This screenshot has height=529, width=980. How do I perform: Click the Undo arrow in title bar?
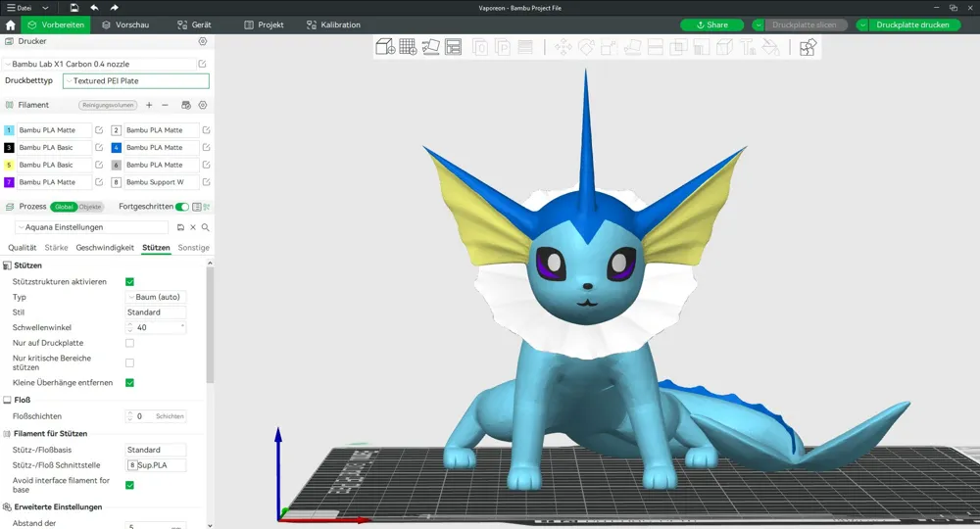(x=94, y=8)
